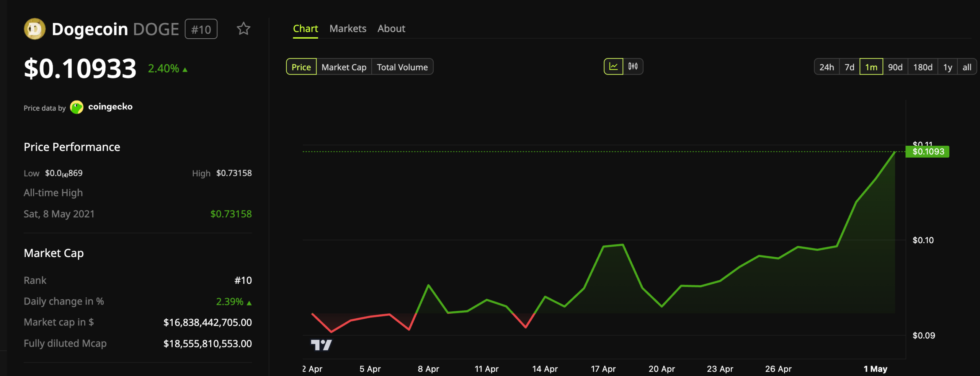Screen dimensions: 980x376
Task: Click the daily change up arrow beside 2.39%
Action: (x=249, y=303)
